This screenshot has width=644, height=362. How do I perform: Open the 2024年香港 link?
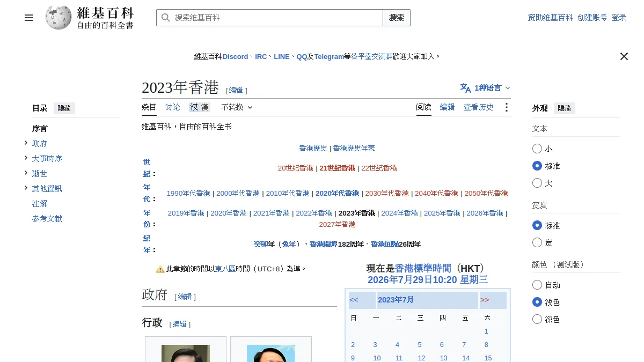399,213
